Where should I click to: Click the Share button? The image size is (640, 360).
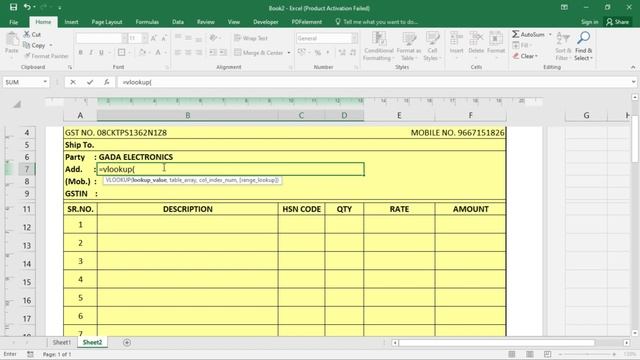618,22
